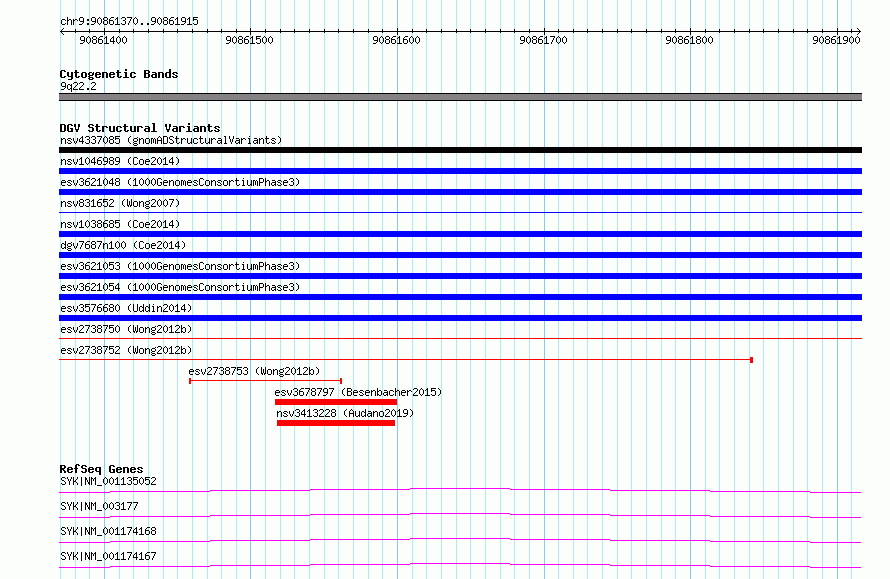Open esv3621053 (1000GenomesConsortiumPhase3) label
The width and height of the screenshot is (890, 579).
coord(180,266)
